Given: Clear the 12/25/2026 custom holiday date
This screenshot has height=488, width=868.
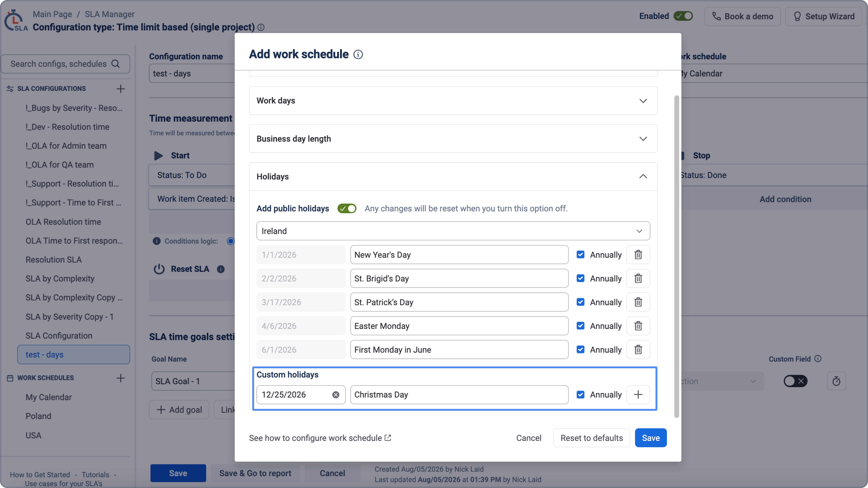Looking at the screenshot, I should coord(336,395).
